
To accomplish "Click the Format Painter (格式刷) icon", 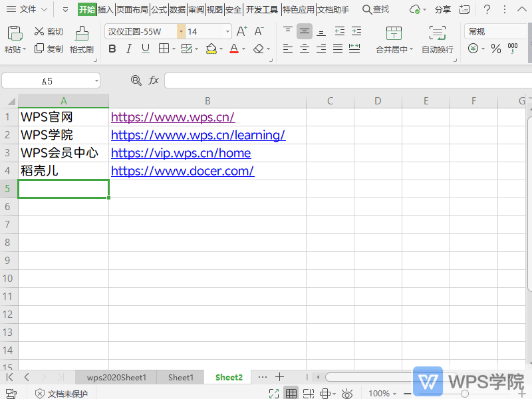I will pyautogui.click(x=82, y=33).
